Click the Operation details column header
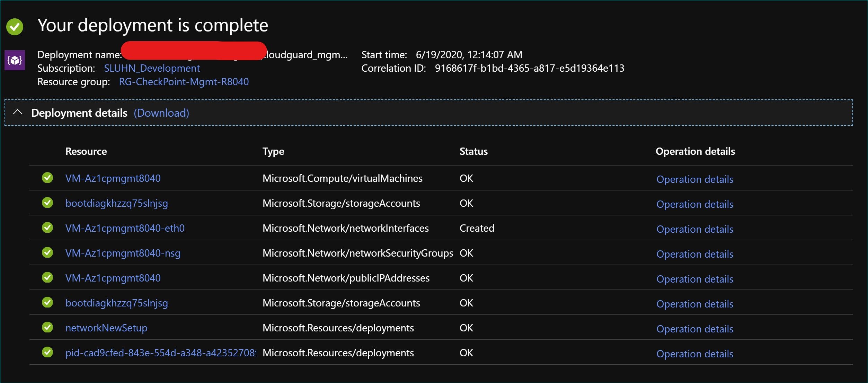 click(695, 151)
